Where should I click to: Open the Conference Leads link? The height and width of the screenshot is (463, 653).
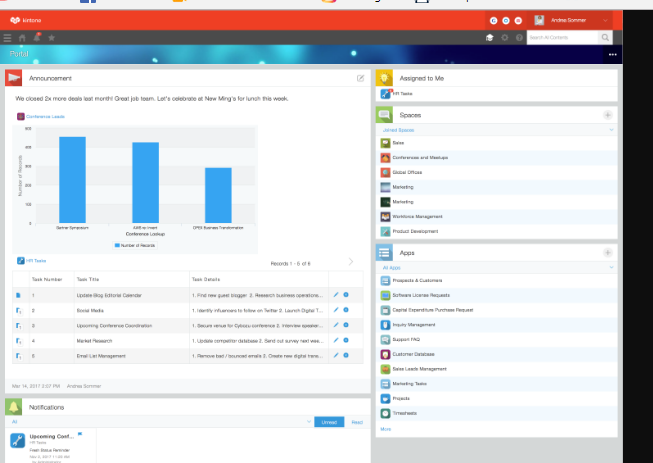coord(44,117)
